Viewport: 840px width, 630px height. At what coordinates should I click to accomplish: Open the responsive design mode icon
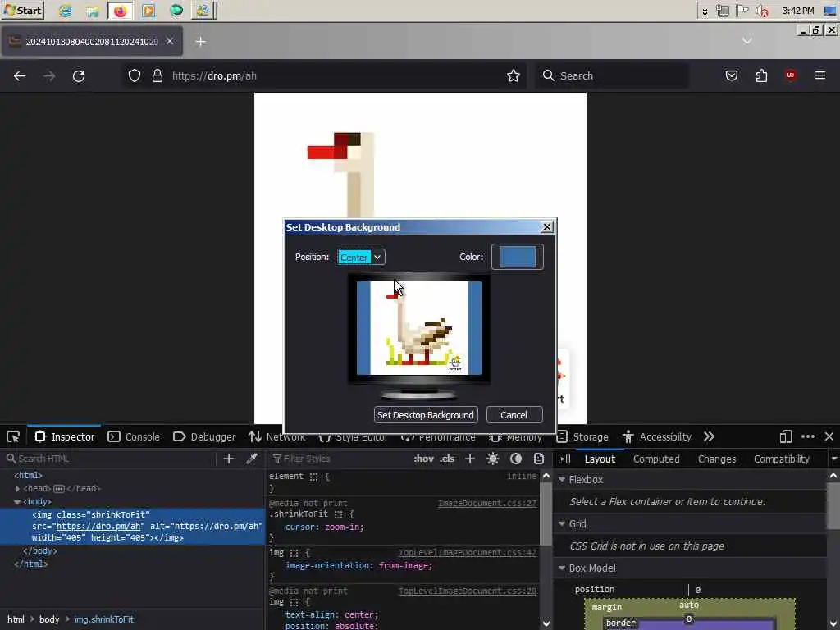pyautogui.click(x=786, y=436)
